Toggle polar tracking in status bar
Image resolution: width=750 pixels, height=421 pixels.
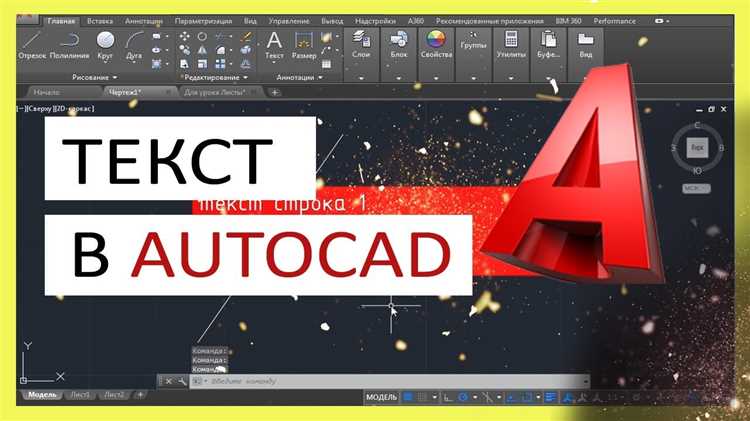[463, 397]
